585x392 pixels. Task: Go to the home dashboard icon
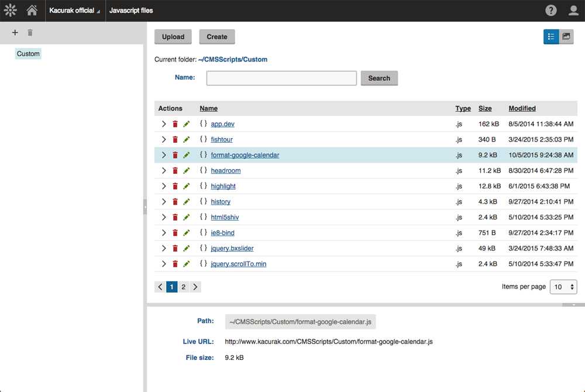(x=32, y=11)
